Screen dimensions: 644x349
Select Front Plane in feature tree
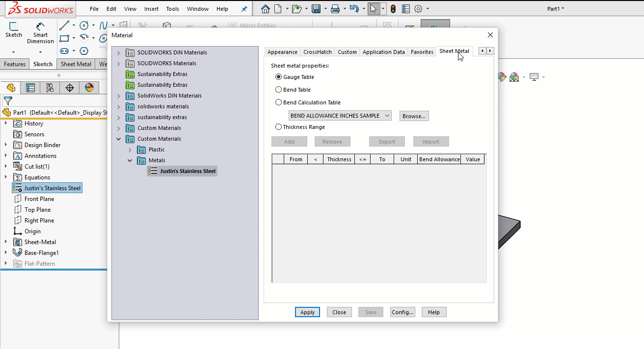tap(39, 199)
